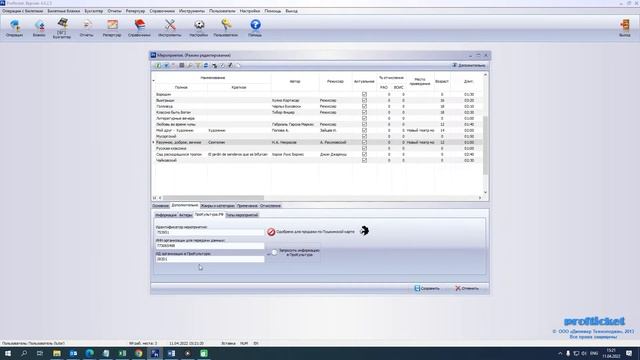Toggle Актуальное checkbox for Русская классика row
The height and width of the screenshot is (360, 640).
click(x=364, y=149)
